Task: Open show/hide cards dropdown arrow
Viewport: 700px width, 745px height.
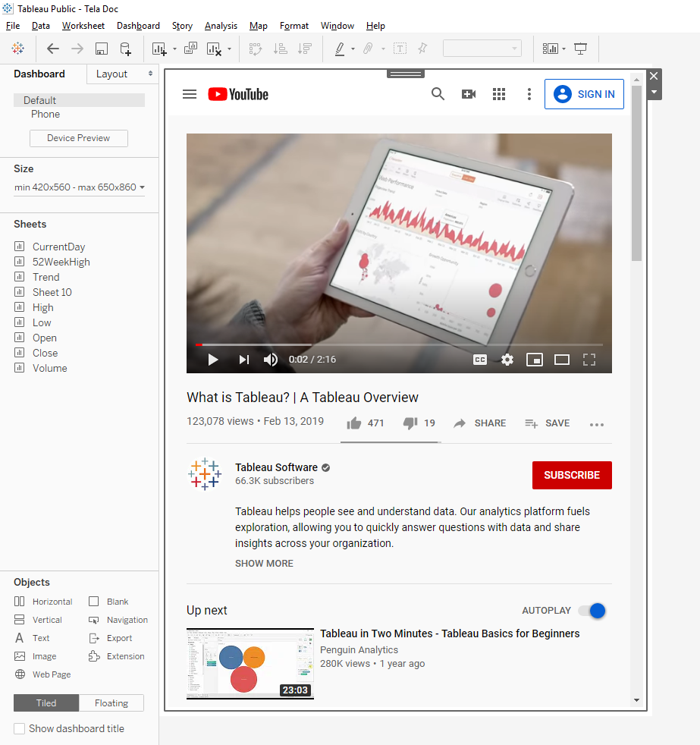Action: point(563,49)
